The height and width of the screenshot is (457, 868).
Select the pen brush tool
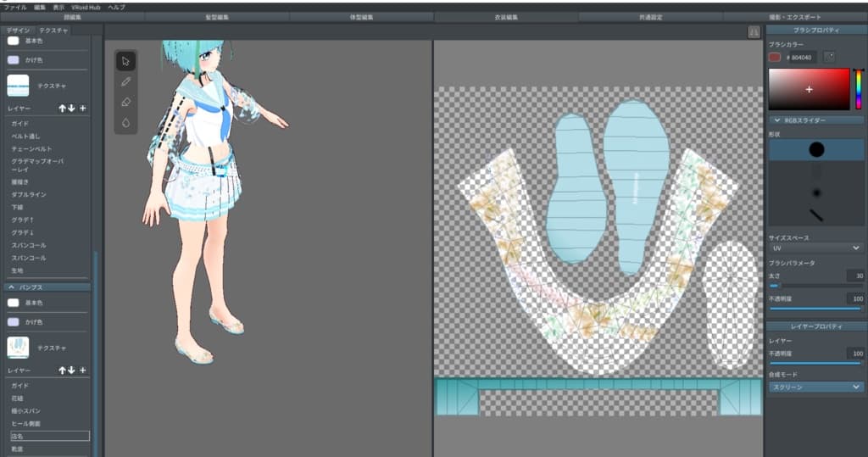click(125, 81)
